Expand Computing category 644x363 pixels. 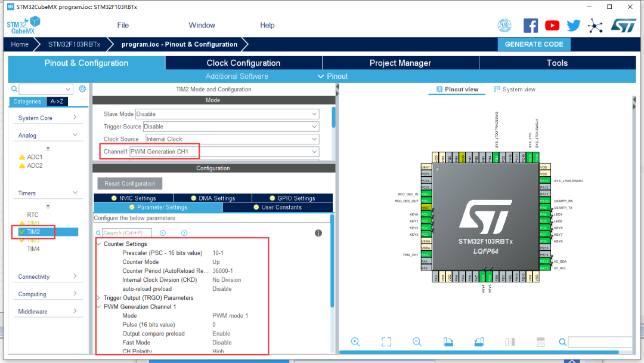(75, 294)
